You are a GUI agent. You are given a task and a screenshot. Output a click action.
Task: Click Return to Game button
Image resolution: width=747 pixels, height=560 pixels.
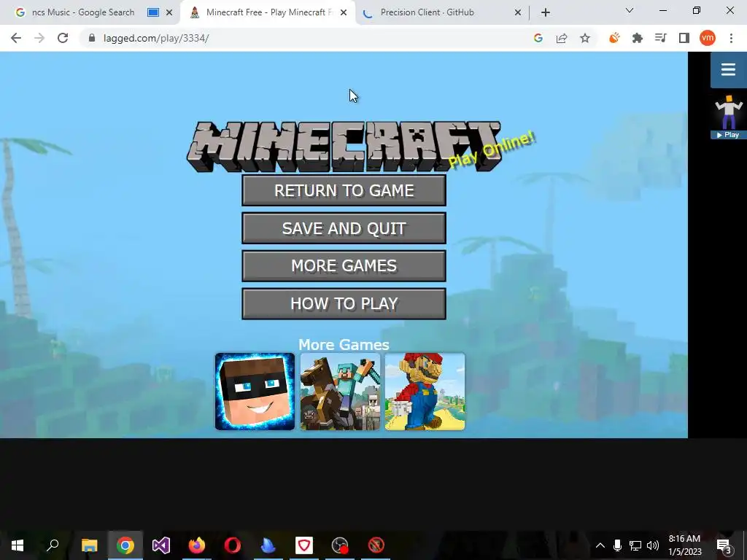coord(344,190)
